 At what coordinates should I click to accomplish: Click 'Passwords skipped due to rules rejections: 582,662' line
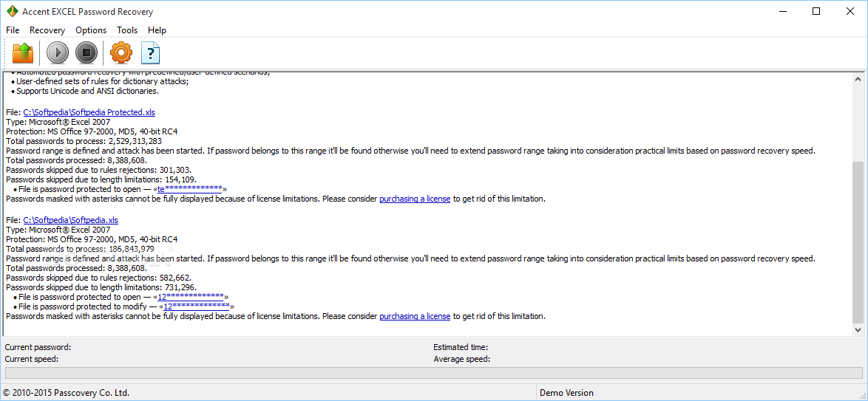[98, 278]
